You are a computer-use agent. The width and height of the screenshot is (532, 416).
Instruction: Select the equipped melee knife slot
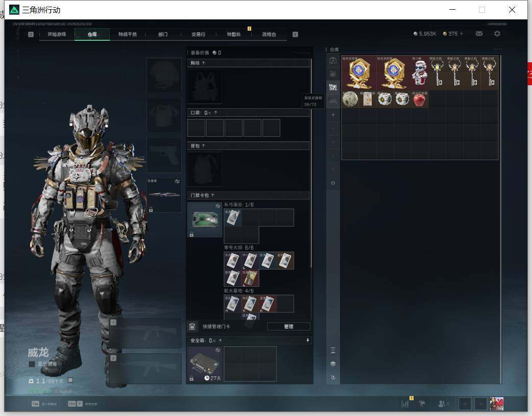[164, 195]
